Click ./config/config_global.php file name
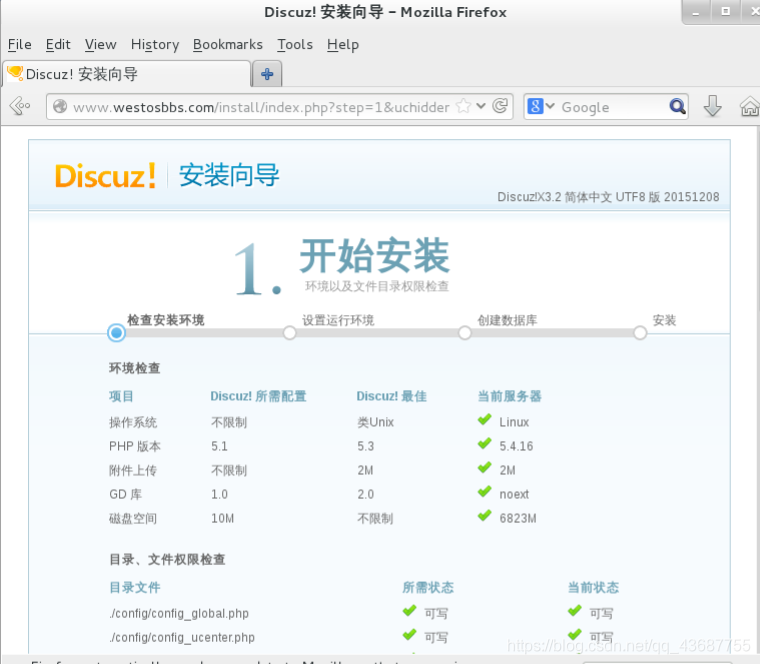The image size is (760, 664). click(179, 614)
